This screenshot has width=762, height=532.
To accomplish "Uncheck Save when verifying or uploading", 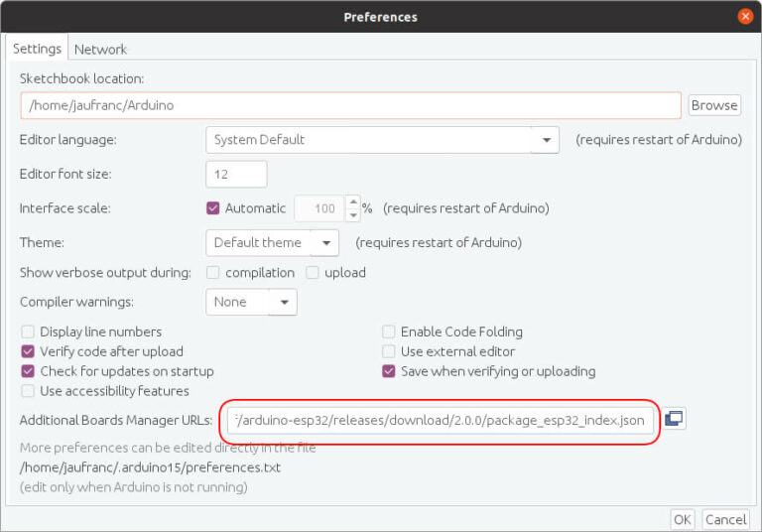I will pyautogui.click(x=388, y=371).
